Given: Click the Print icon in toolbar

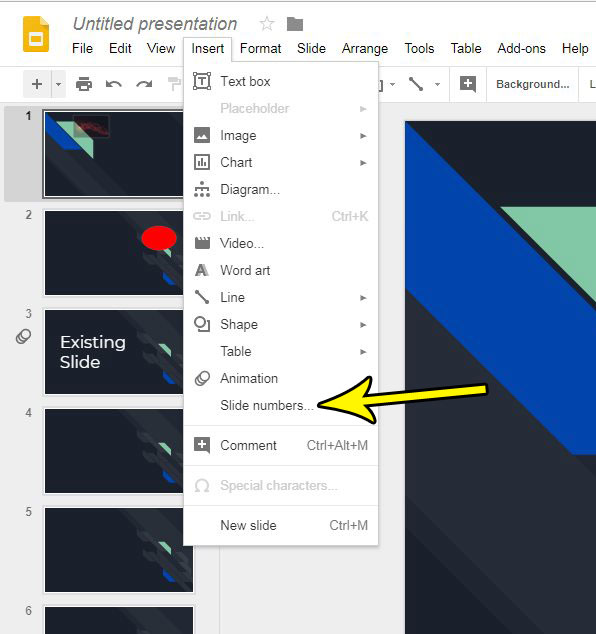Looking at the screenshot, I should click(x=84, y=84).
